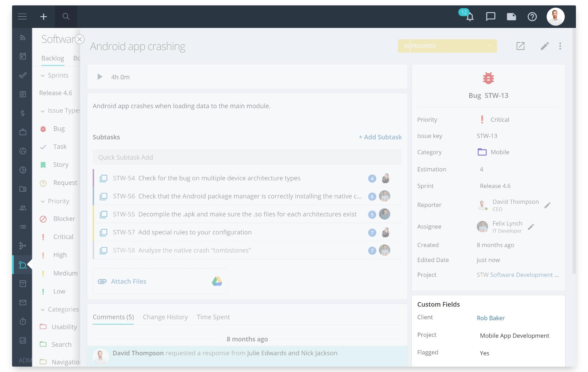Filter by Bug issue type
588x372 pixels.
point(59,129)
